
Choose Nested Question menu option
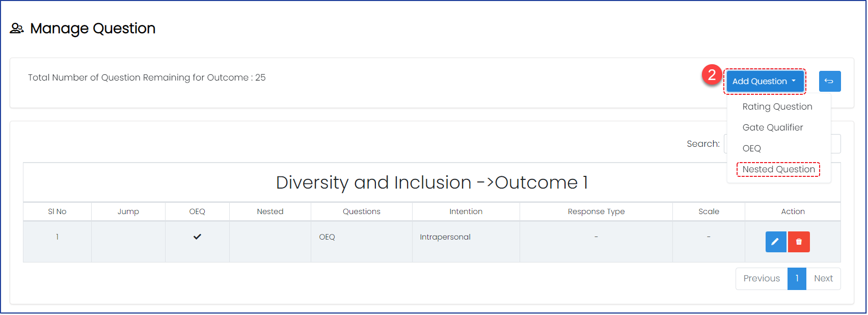[778, 169]
